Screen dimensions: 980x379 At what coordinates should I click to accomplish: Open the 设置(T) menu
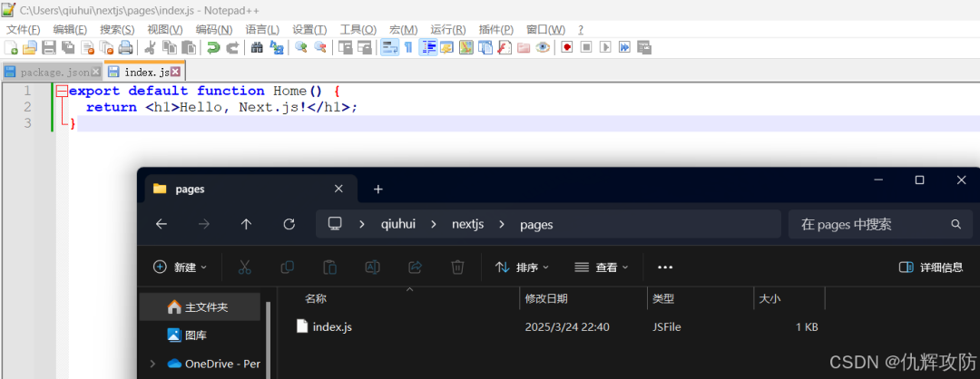click(309, 29)
